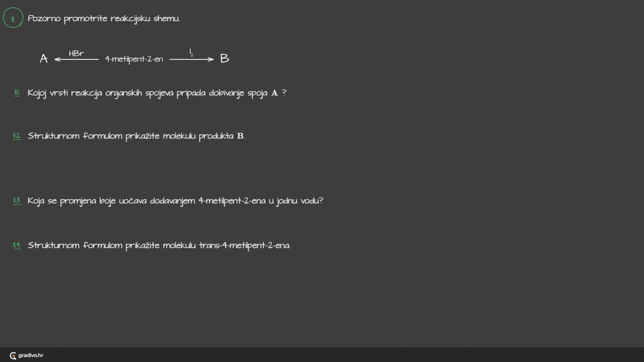Click the question starting 'Kojoj vrsti reakcija'
This screenshot has width=644, height=362.
pos(148,93)
